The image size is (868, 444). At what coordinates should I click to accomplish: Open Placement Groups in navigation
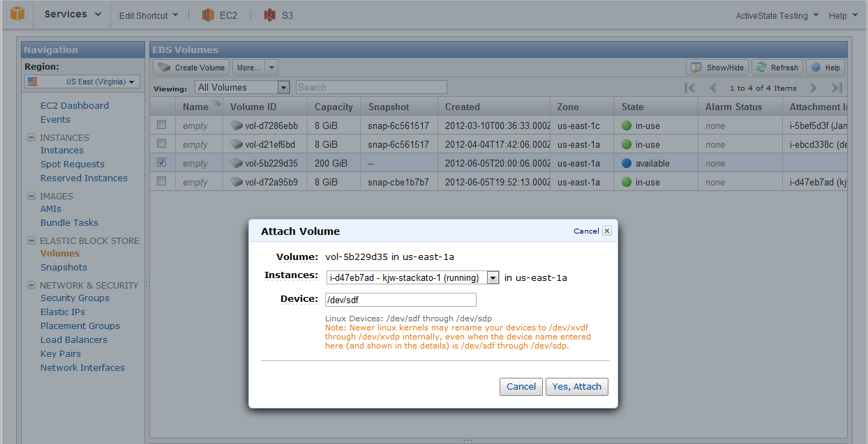point(80,326)
